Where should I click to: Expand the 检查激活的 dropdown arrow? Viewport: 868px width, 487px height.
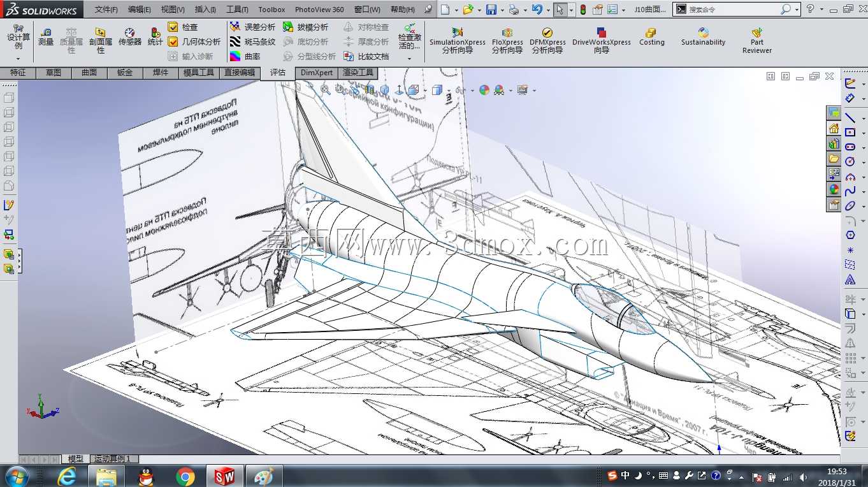(x=409, y=58)
